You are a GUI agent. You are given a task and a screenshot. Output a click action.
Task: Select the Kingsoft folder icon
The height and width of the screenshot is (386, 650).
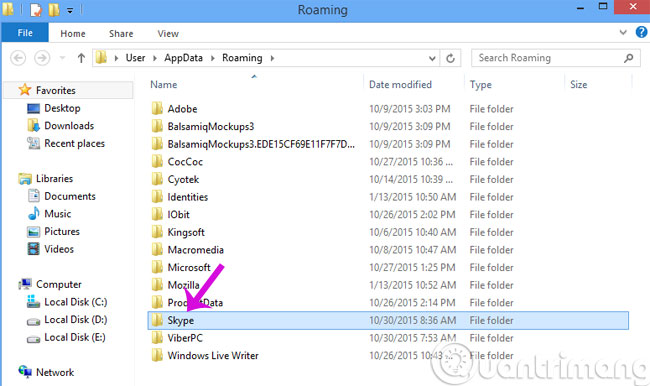tap(158, 232)
